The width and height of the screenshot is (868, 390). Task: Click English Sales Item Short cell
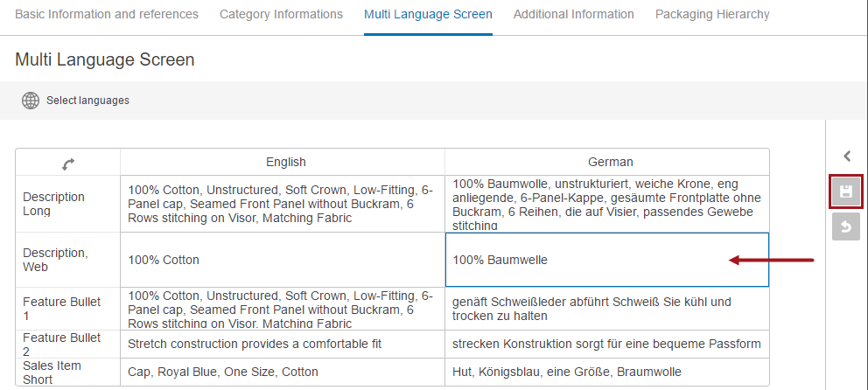pos(283,372)
